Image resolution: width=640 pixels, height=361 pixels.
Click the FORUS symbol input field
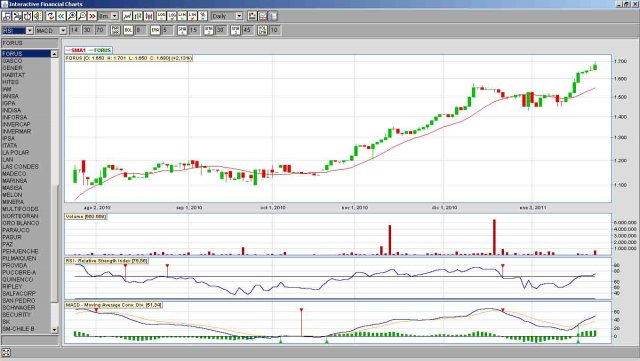pos(30,43)
